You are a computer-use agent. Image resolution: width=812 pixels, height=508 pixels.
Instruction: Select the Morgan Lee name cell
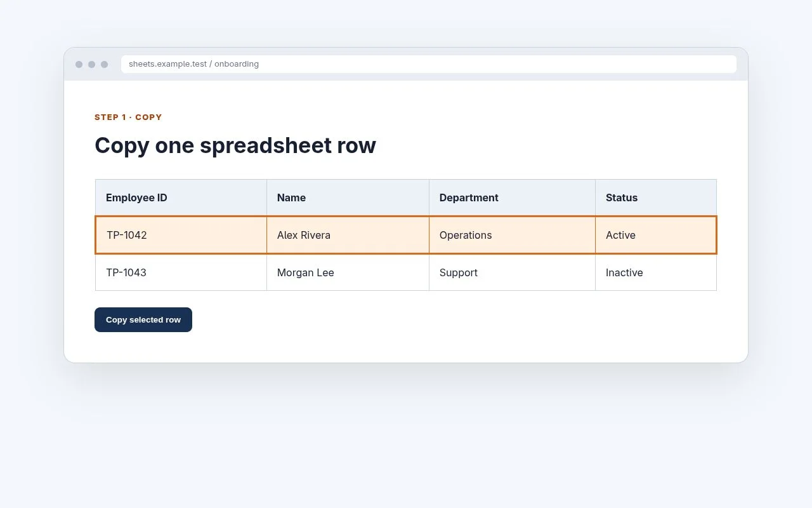(x=348, y=272)
